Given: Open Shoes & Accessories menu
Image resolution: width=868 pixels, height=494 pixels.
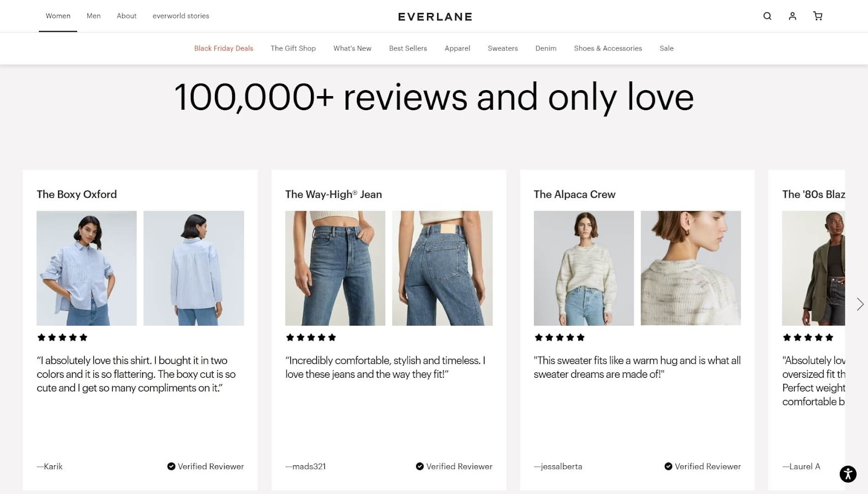Looking at the screenshot, I should pyautogui.click(x=608, y=48).
